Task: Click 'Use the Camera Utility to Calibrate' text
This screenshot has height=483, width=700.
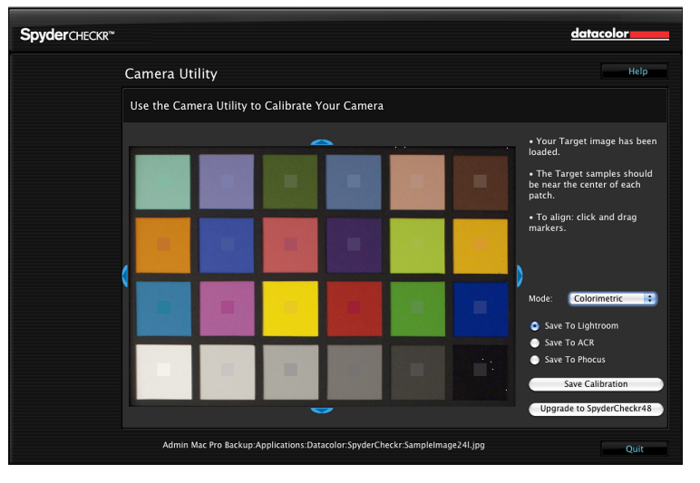Action: (257, 106)
